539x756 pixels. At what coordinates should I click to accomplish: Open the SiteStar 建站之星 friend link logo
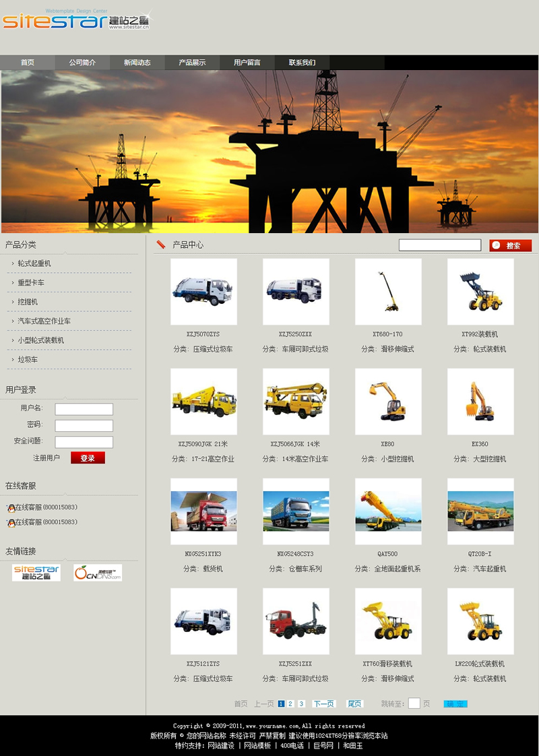[36, 573]
